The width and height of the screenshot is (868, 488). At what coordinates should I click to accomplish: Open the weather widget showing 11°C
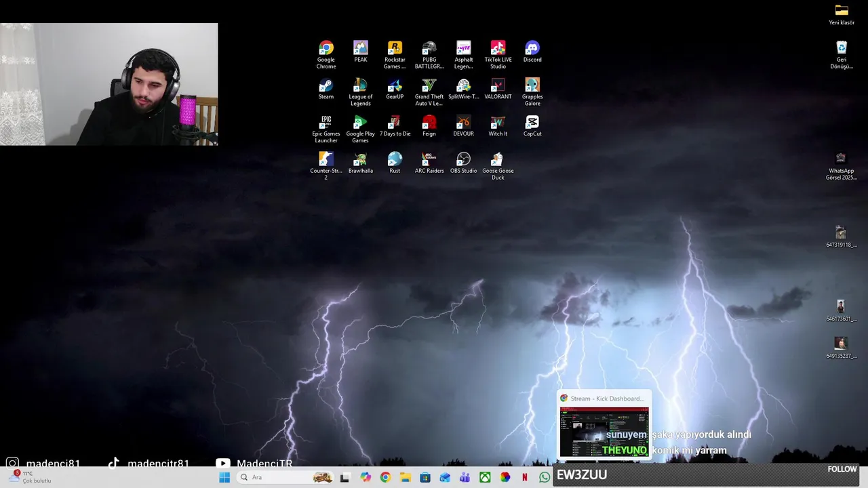click(30, 477)
